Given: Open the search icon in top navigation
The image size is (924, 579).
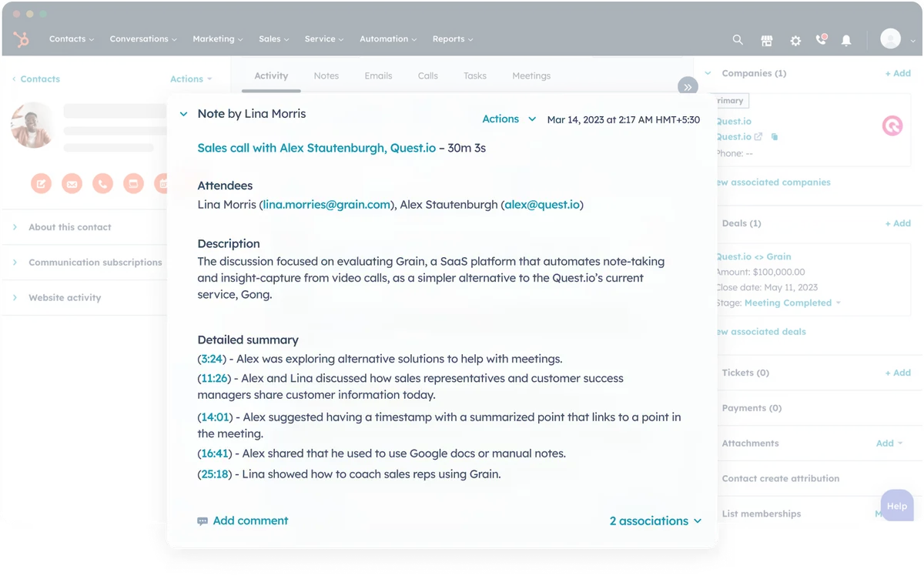Looking at the screenshot, I should point(737,39).
